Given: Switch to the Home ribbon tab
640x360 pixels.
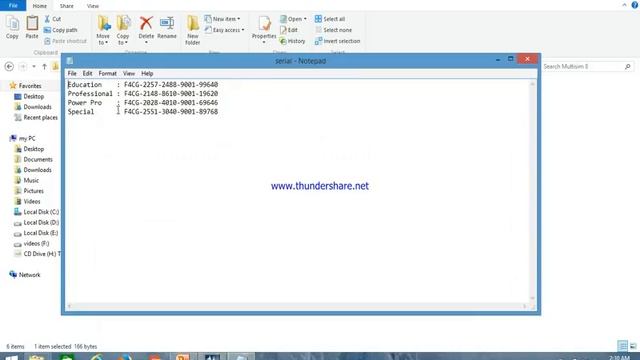Looking at the screenshot, I should tap(40, 6).
